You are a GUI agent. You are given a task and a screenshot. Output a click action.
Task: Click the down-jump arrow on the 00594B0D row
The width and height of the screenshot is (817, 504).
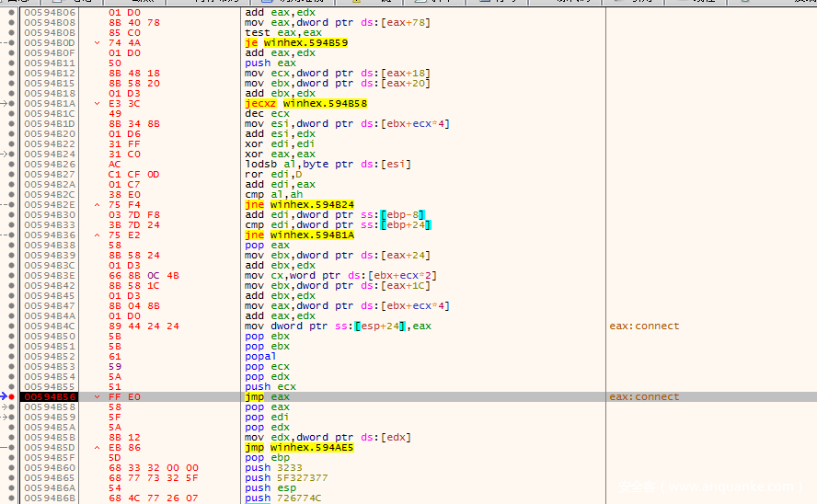click(98, 43)
